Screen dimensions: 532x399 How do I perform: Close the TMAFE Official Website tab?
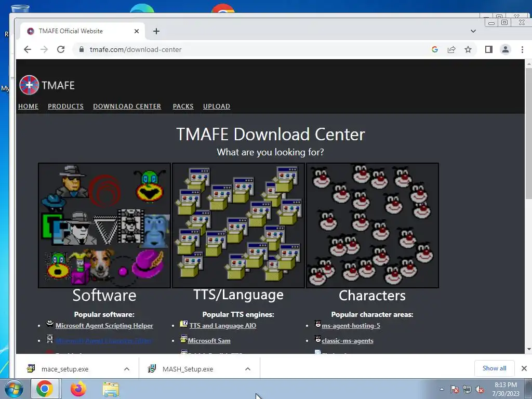pos(137,31)
